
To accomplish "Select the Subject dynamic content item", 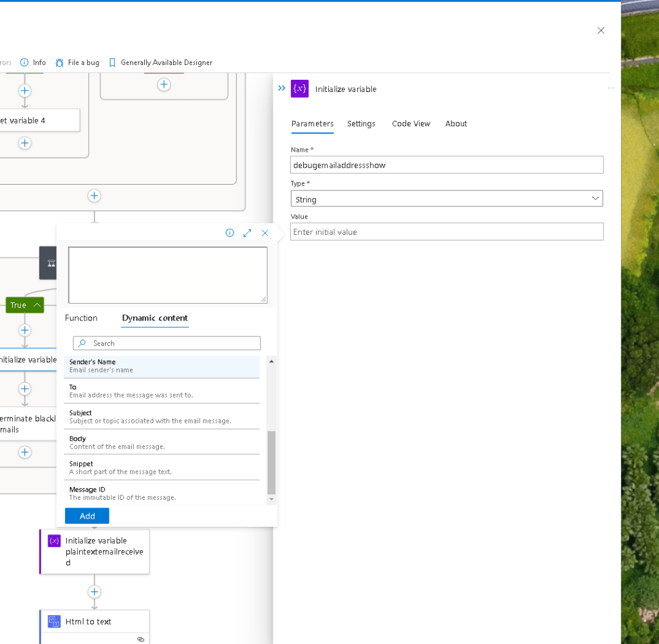I will tap(162, 417).
